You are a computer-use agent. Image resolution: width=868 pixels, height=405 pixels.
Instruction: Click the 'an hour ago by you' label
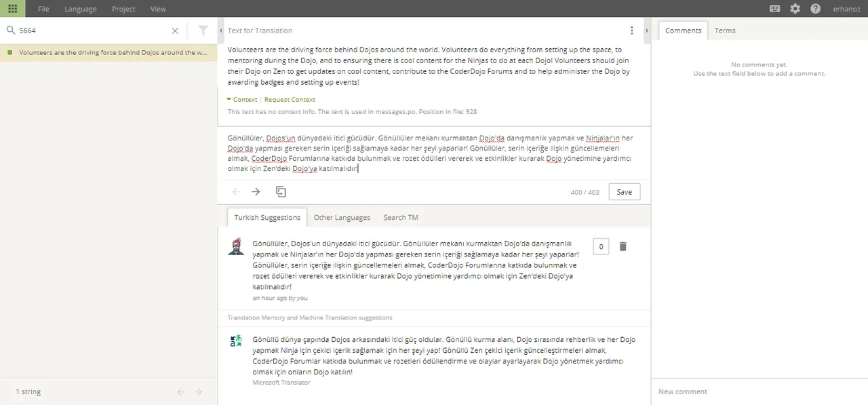(x=280, y=298)
